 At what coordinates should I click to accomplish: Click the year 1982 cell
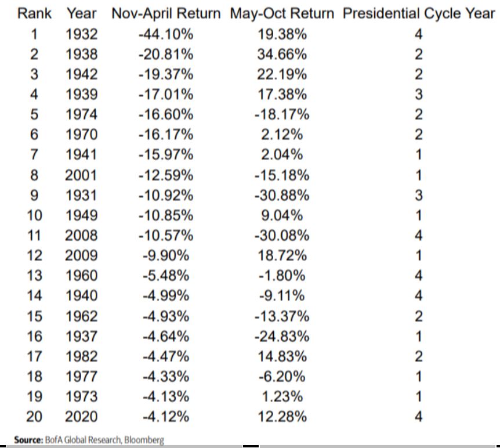pyautogui.click(x=82, y=356)
